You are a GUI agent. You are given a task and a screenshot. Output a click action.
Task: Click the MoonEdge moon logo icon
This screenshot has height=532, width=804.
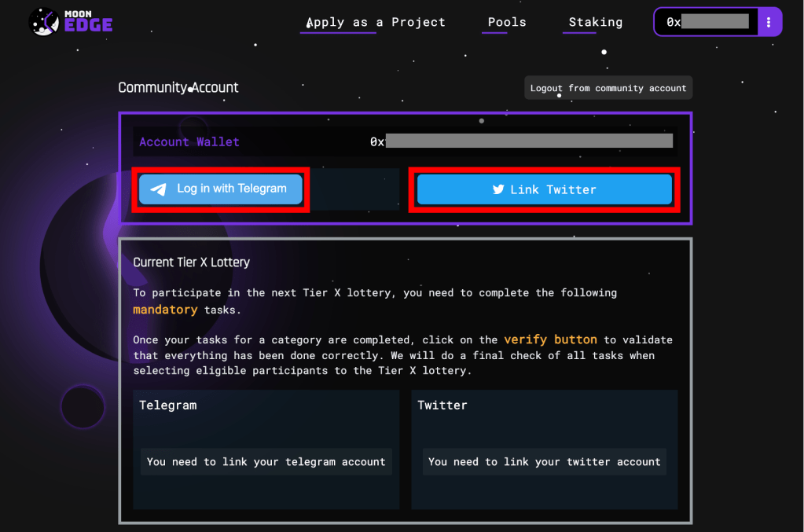point(43,22)
